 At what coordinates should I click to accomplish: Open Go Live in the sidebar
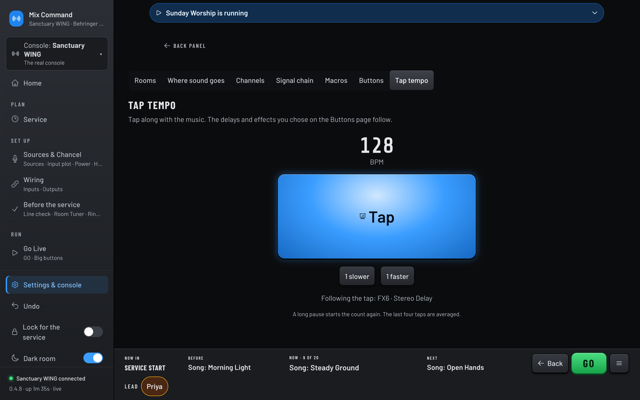tap(57, 253)
